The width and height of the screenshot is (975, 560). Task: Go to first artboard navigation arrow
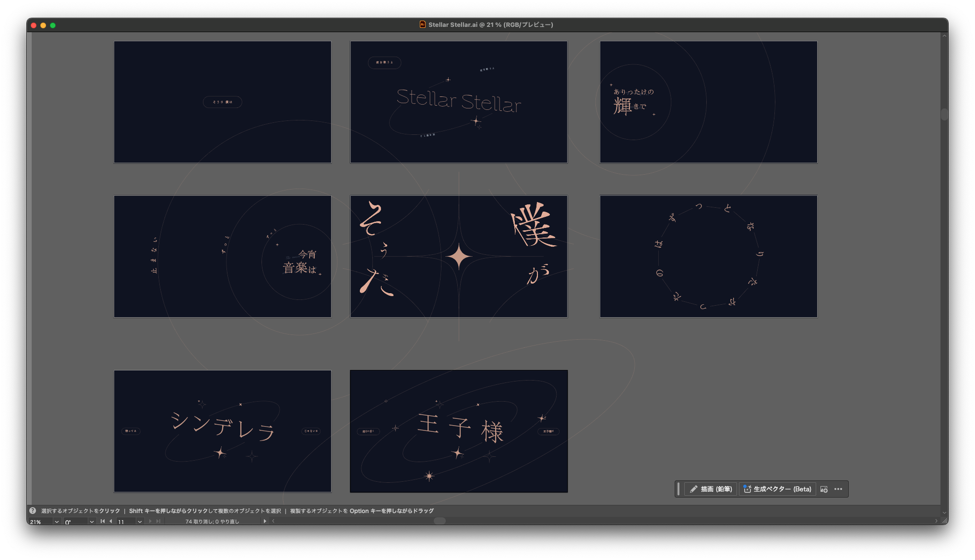click(102, 521)
